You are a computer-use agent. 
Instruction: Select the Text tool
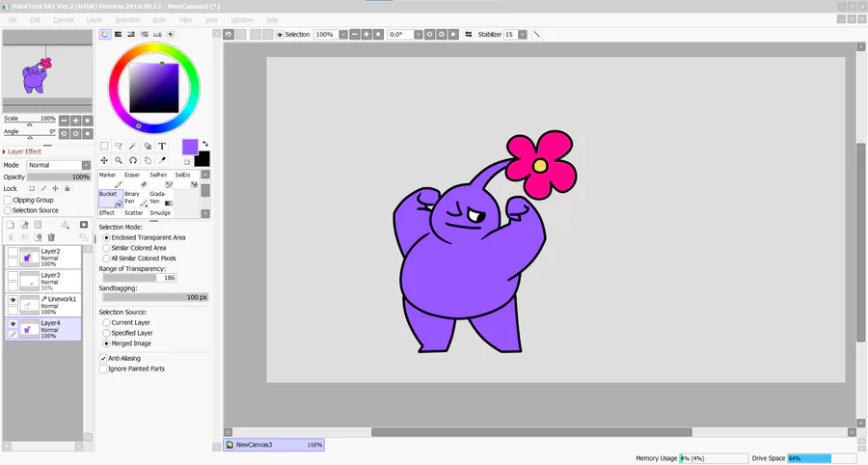click(162, 146)
